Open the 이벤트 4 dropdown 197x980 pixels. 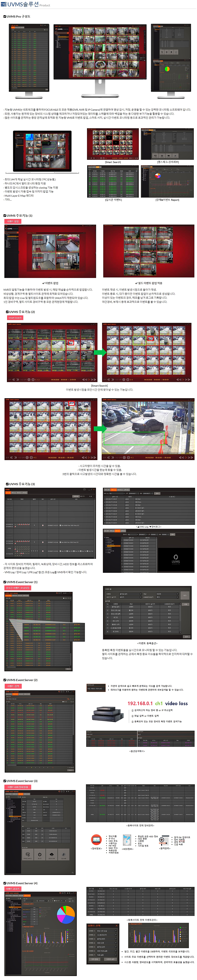(107, 943)
